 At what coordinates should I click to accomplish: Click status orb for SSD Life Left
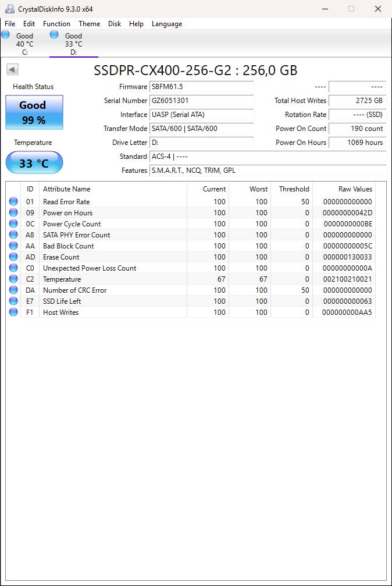pyautogui.click(x=13, y=301)
